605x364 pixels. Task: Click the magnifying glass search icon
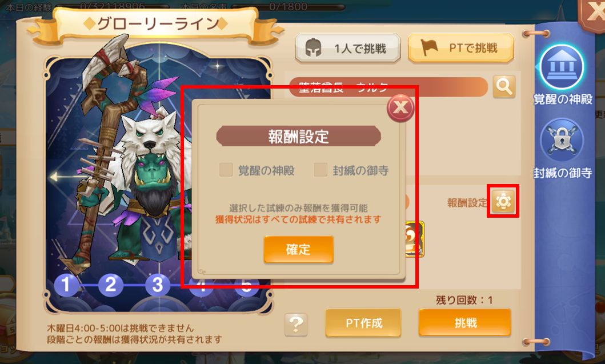point(504,86)
